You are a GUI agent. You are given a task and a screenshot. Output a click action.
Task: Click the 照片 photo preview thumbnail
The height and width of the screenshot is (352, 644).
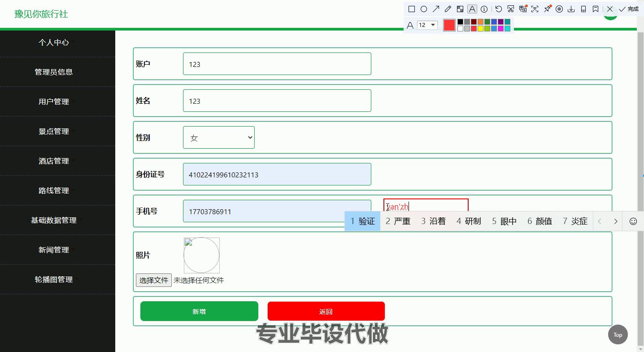pos(202,255)
